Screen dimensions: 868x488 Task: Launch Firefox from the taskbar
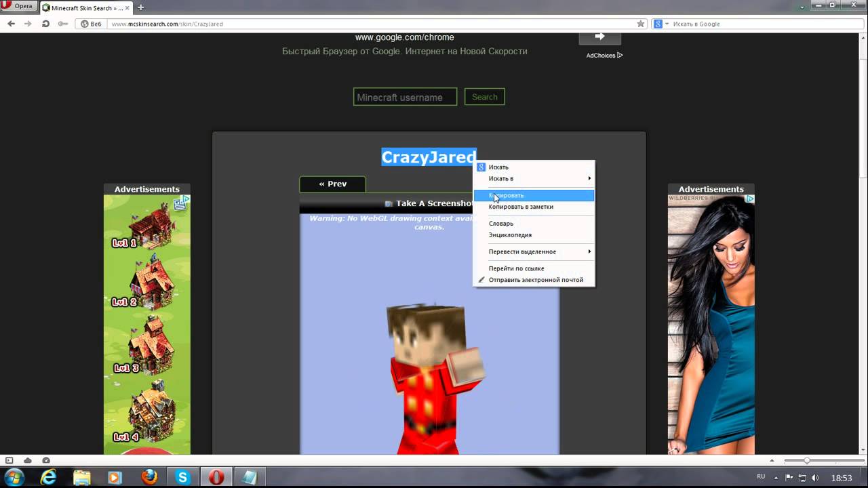149,477
